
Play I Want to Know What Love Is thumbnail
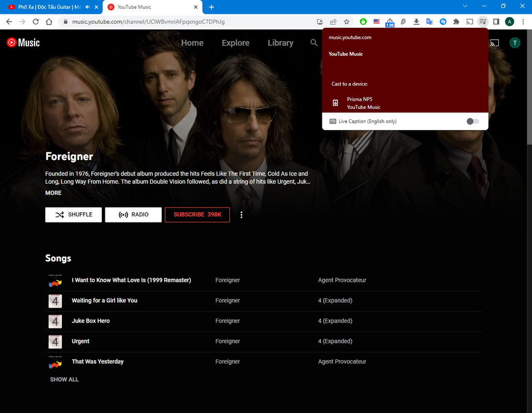[55, 280]
